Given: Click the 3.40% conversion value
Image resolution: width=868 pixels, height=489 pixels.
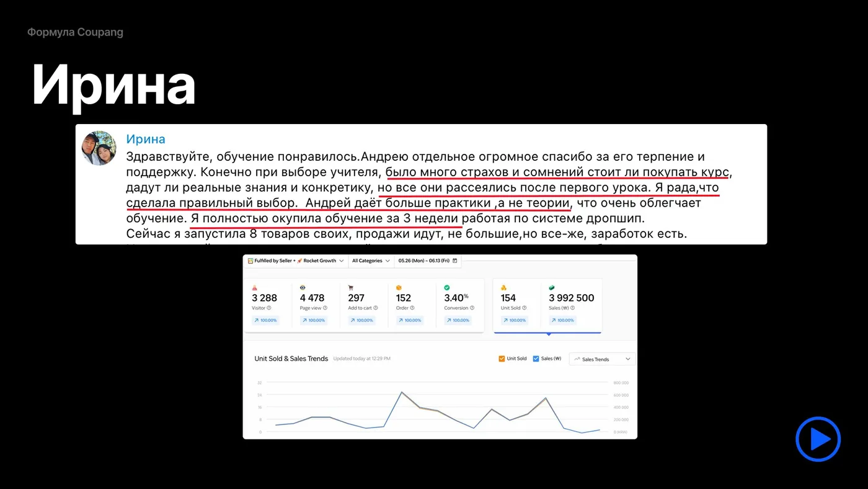Looking at the screenshot, I should tap(456, 298).
